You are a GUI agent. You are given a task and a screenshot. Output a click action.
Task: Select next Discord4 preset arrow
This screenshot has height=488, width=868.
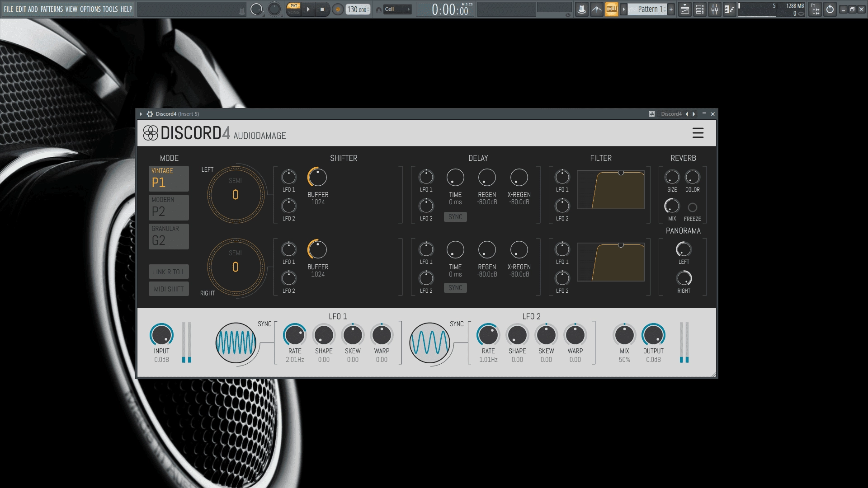pyautogui.click(x=694, y=114)
